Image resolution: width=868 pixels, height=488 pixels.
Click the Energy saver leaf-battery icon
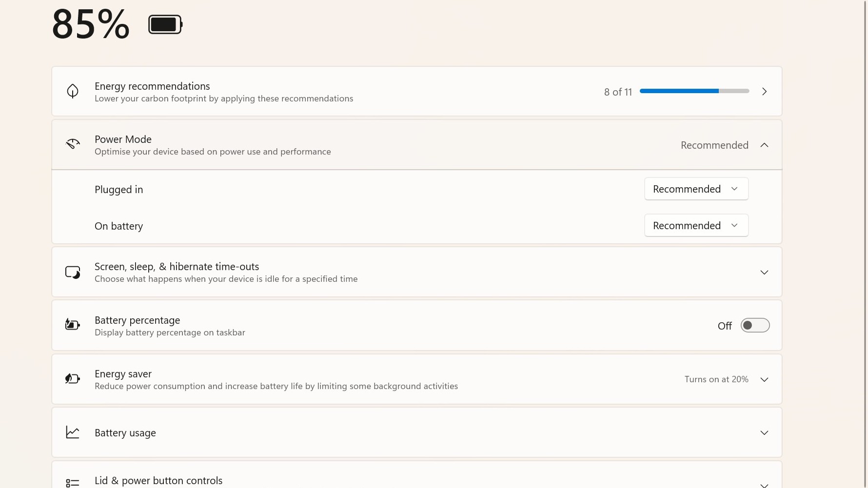point(72,379)
